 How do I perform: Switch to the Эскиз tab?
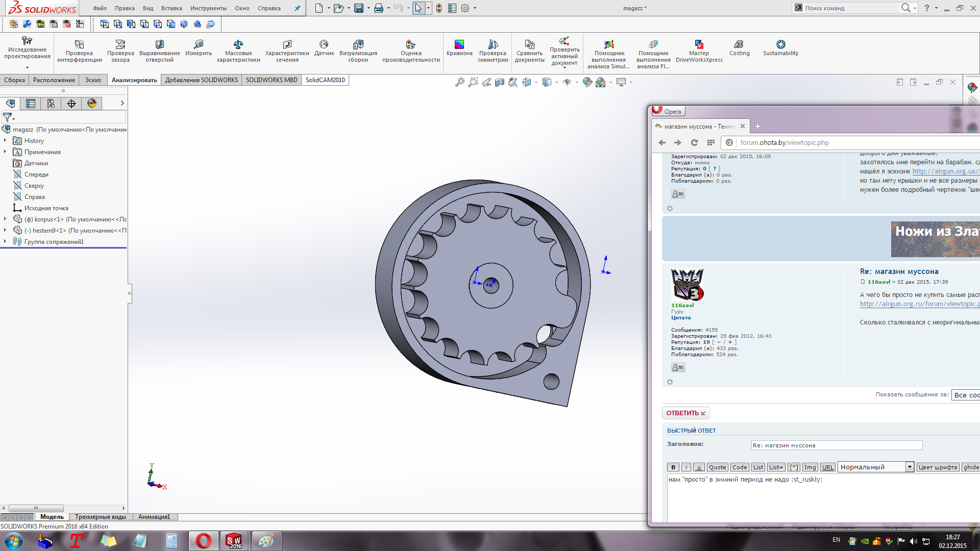click(93, 80)
